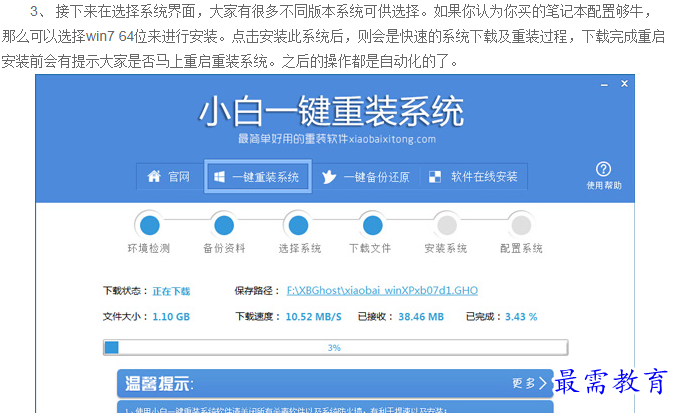Click the 10.52 MB/S download speed value

[x=313, y=317]
